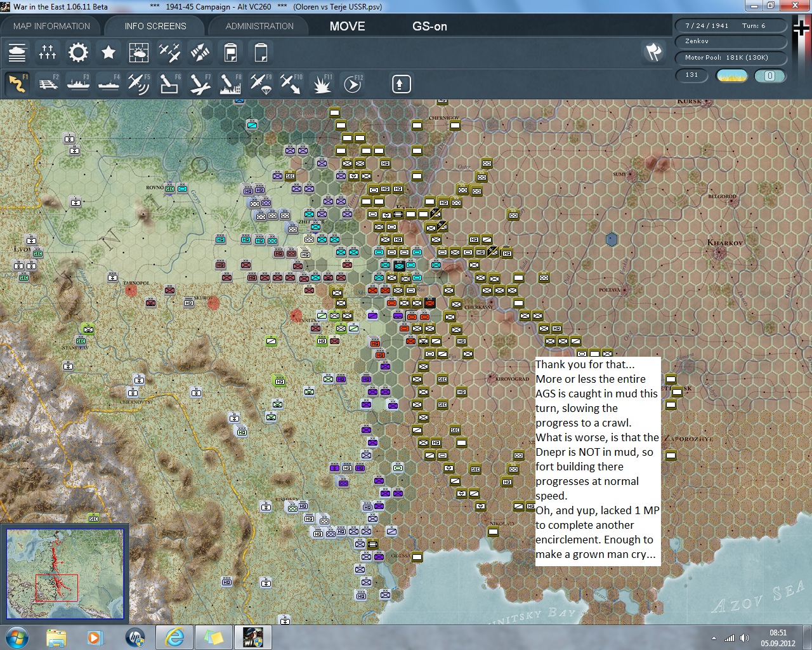
Task: Open the Production gear icon
Action: [x=78, y=52]
